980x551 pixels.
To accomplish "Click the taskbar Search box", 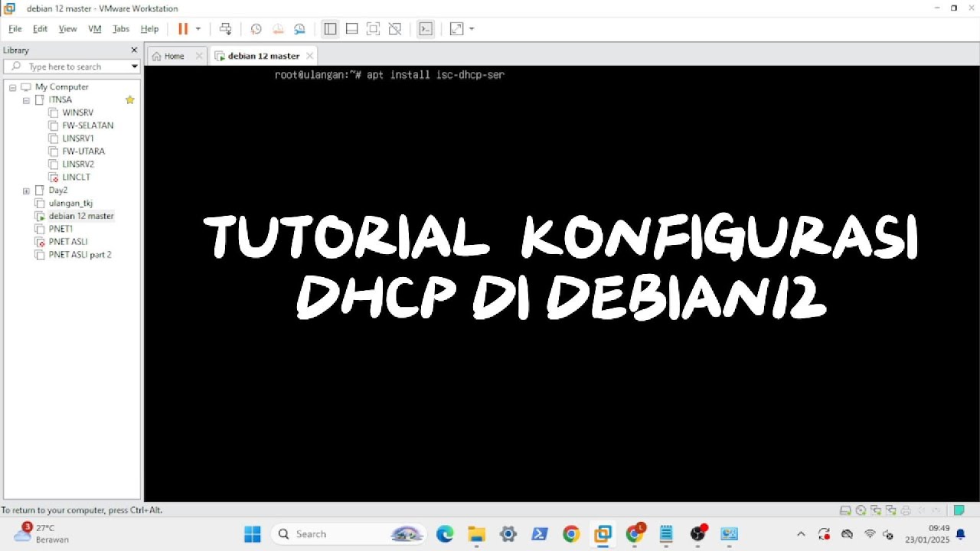I will tap(350, 534).
